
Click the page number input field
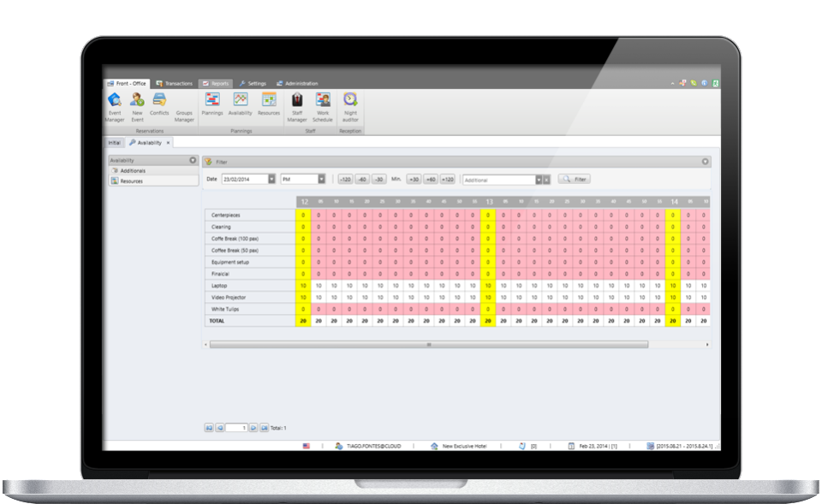click(x=236, y=428)
